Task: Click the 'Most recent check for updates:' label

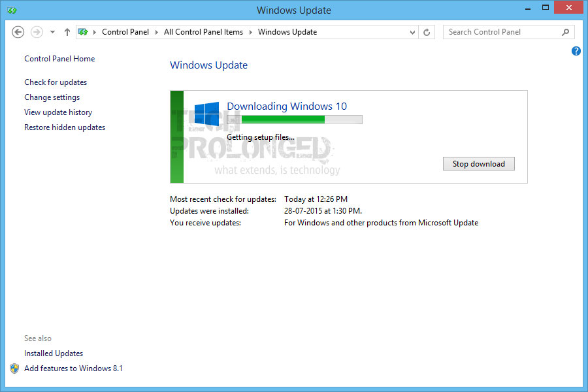Action: tap(223, 199)
